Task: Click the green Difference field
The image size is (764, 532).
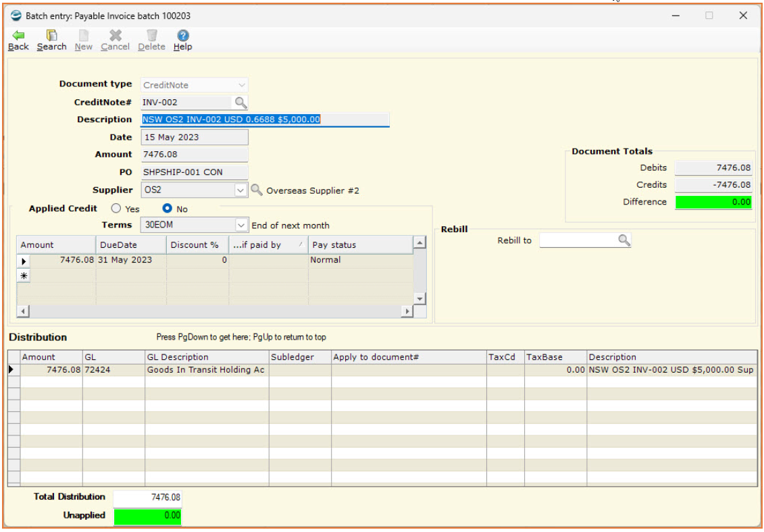Action: click(713, 202)
